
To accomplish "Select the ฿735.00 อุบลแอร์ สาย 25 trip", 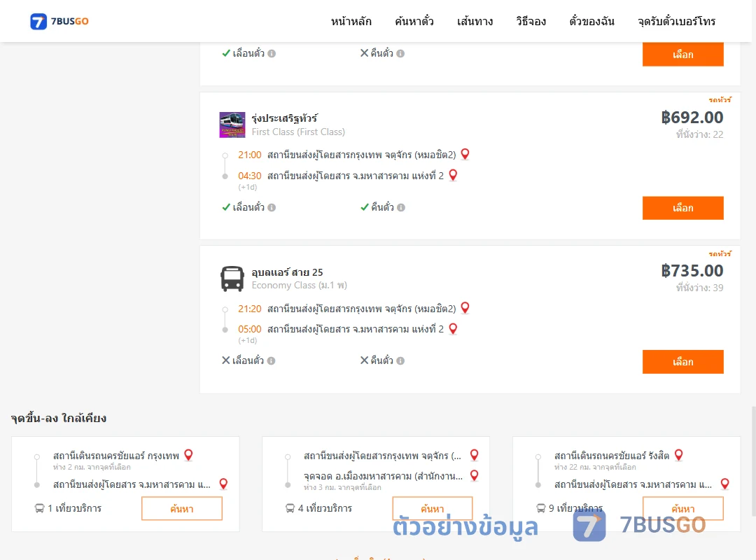I will coord(682,362).
